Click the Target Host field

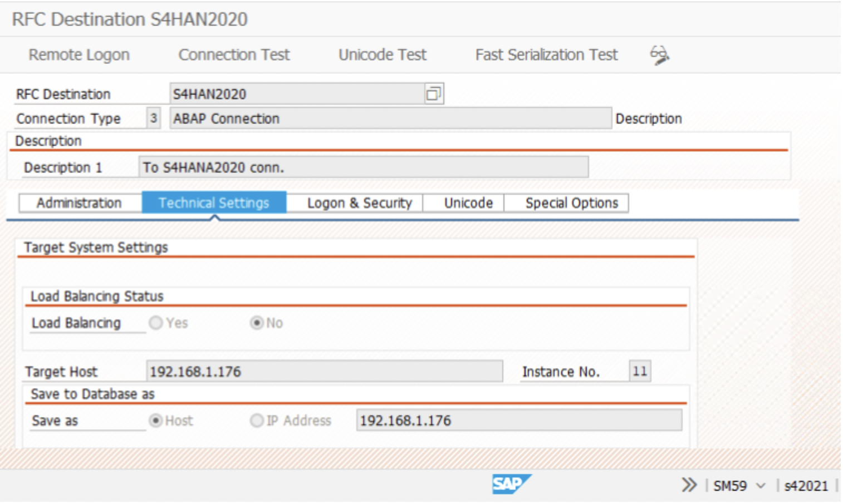click(x=324, y=371)
